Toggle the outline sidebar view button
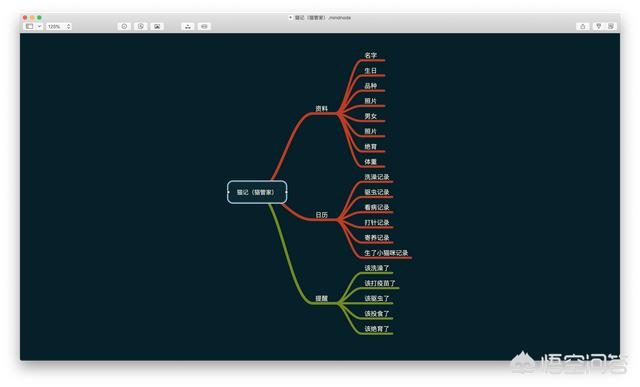The width and height of the screenshot is (640, 387). pos(29,26)
